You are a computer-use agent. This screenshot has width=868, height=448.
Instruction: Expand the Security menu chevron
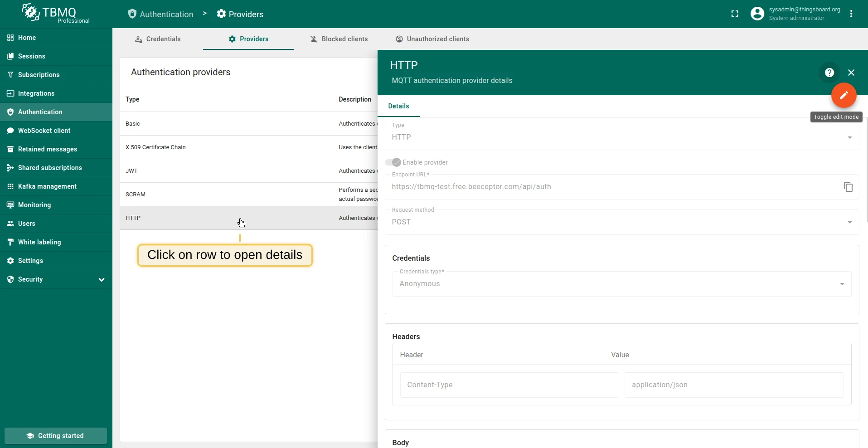tap(102, 279)
